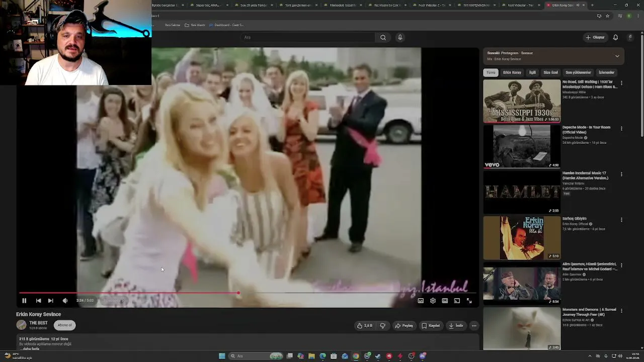Open options for Depeche Mode video
The image size is (644, 362).
(x=621, y=129)
